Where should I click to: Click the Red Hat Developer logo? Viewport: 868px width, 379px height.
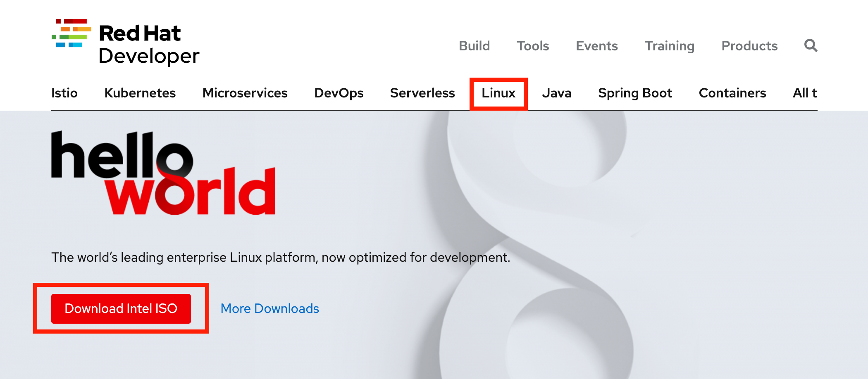125,42
